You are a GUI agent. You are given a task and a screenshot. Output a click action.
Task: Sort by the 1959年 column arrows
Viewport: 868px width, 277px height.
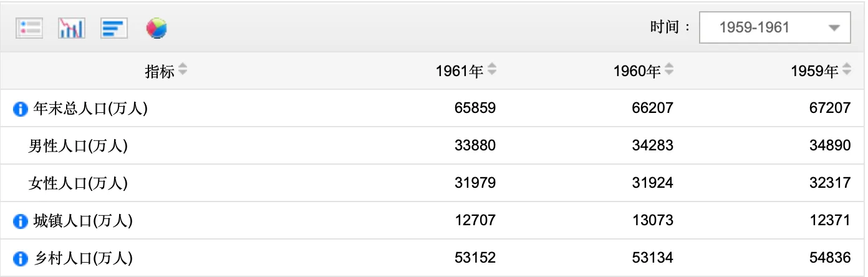[x=846, y=70]
